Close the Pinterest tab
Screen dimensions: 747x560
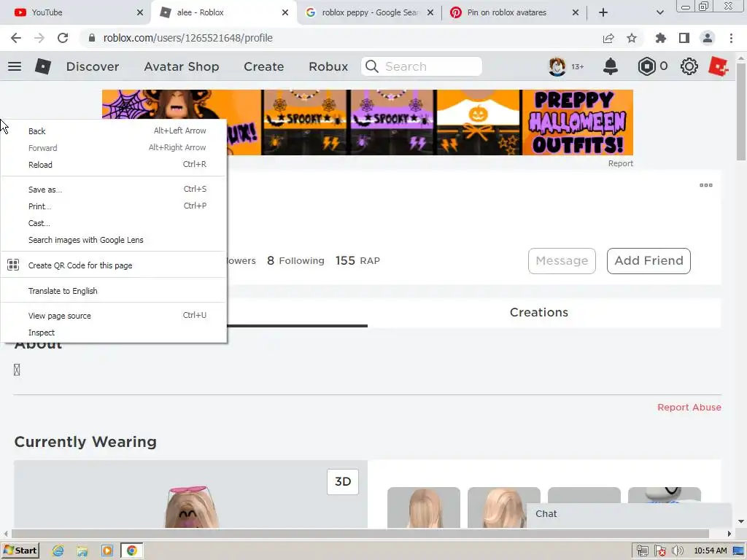(576, 12)
